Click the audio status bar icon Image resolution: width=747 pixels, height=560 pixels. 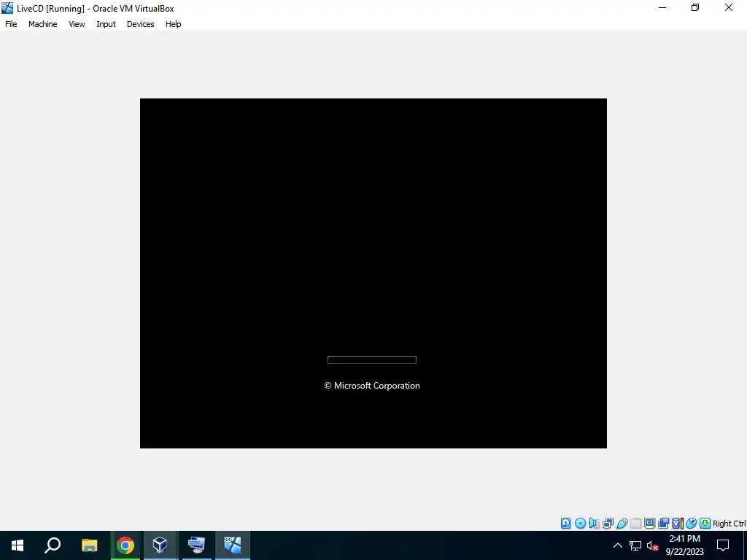point(594,524)
